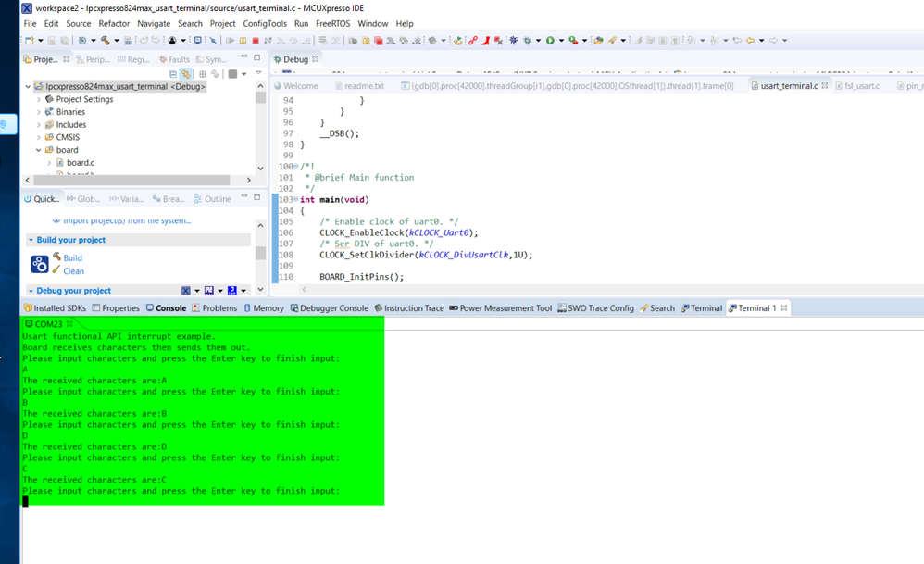Open the Run button dropdown arrow

(x=561, y=41)
